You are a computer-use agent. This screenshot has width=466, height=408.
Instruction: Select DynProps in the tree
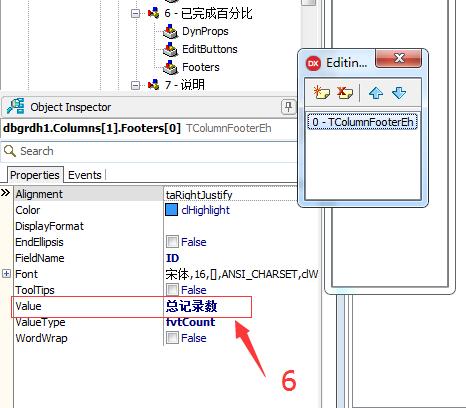[x=205, y=31]
